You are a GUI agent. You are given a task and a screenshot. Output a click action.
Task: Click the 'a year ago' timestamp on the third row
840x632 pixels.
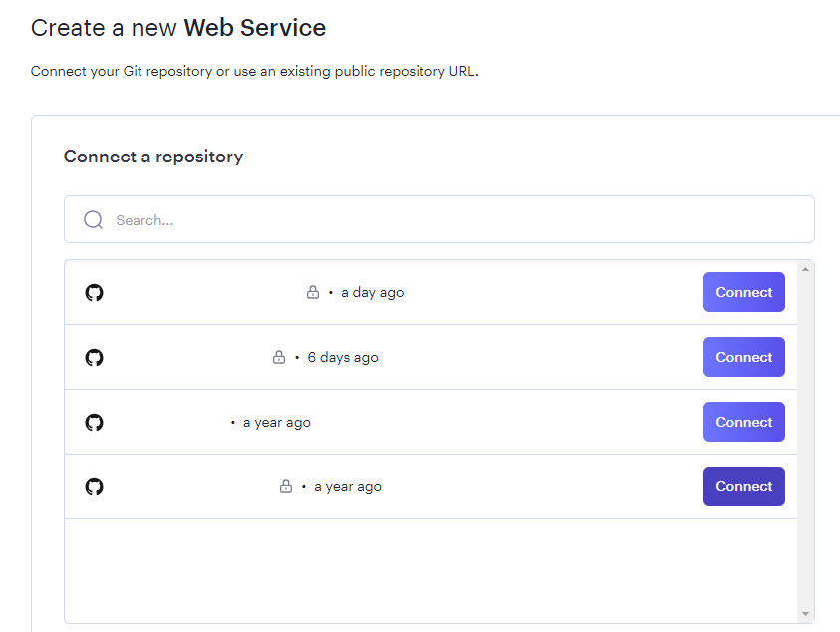click(x=275, y=422)
